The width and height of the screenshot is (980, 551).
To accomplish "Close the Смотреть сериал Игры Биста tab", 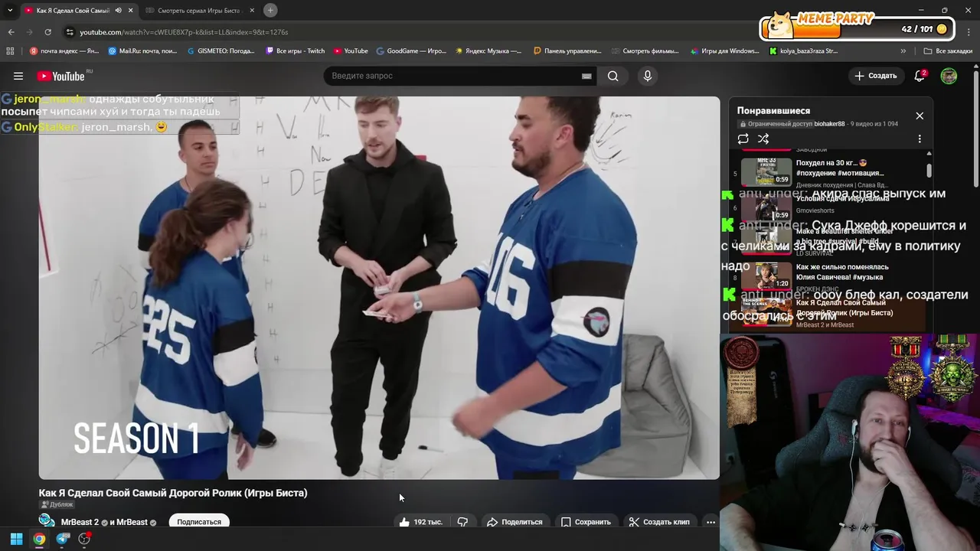I will pyautogui.click(x=252, y=10).
